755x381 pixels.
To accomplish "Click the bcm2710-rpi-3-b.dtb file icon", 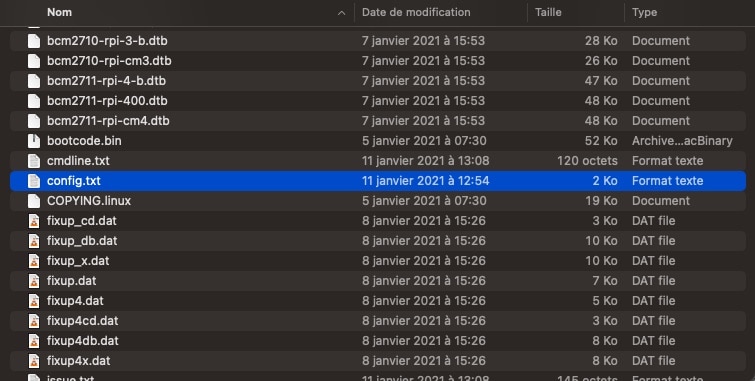I will click(x=34, y=41).
